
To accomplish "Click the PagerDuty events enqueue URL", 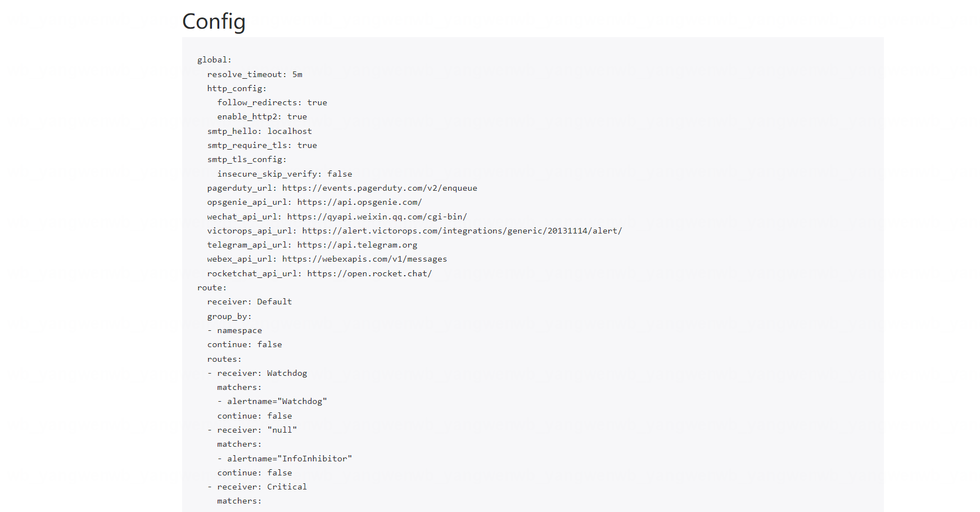I will (x=380, y=188).
